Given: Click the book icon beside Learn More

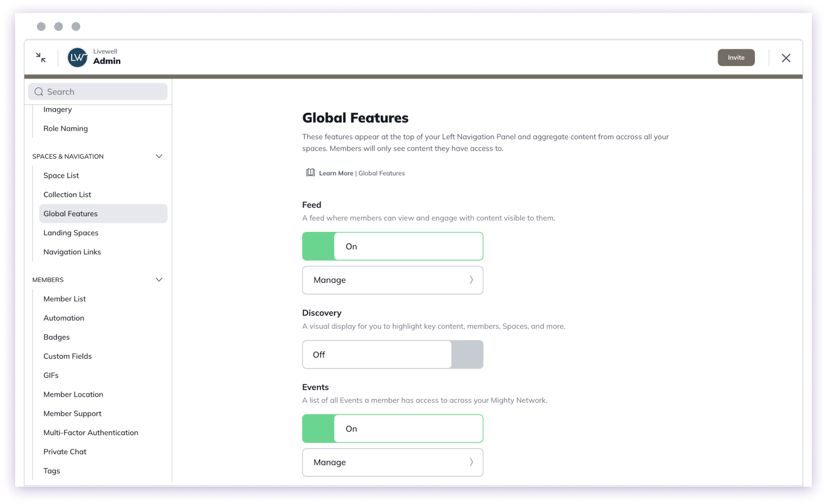Looking at the screenshot, I should (310, 172).
